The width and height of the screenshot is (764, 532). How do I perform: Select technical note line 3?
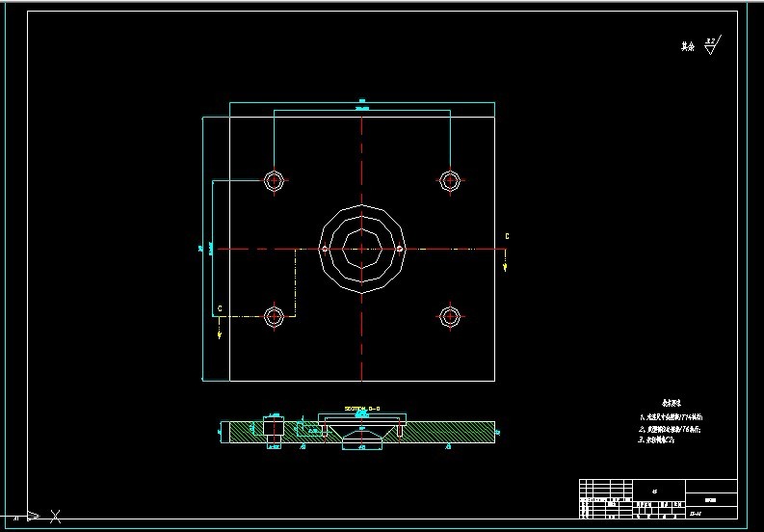(x=656, y=439)
